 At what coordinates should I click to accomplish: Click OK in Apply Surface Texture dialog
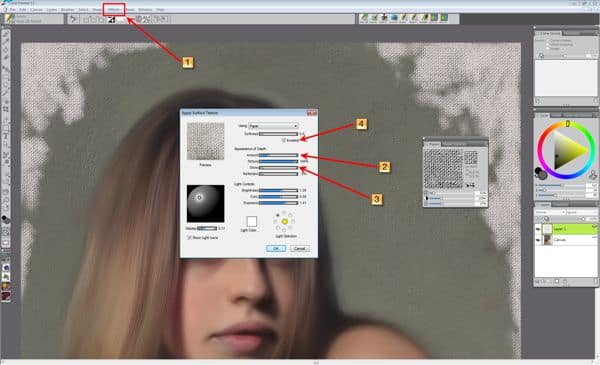[x=276, y=248]
